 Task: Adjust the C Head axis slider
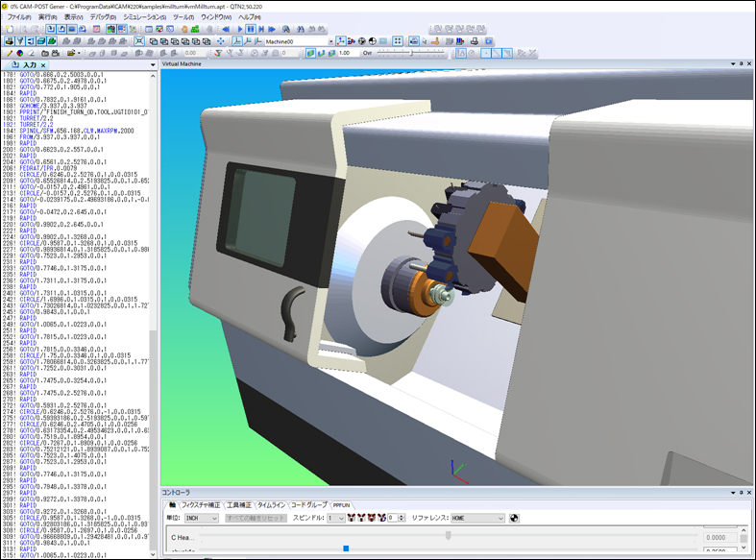pyautogui.click(x=448, y=535)
